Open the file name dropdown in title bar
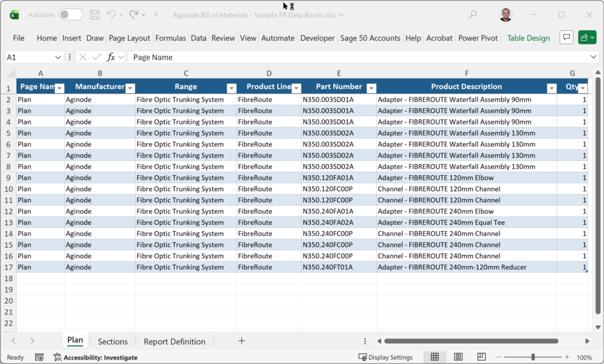The image size is (604, 364). pos(342,15)
